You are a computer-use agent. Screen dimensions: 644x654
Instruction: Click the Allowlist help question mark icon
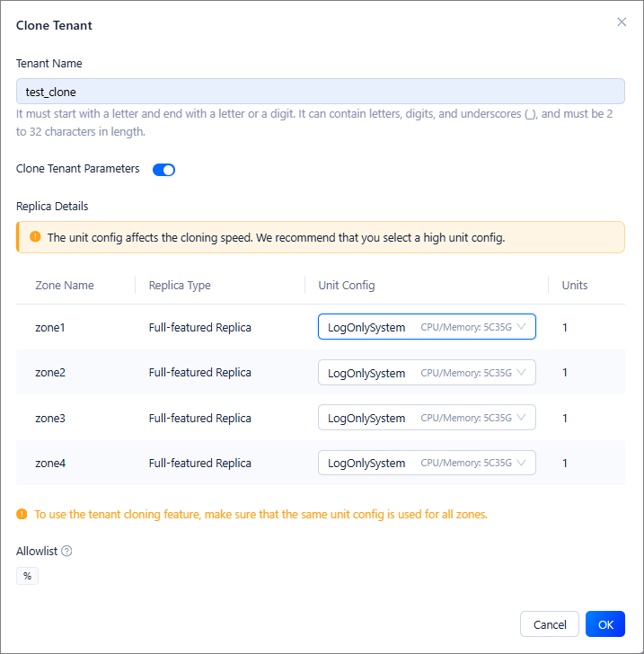coord(66,551)
